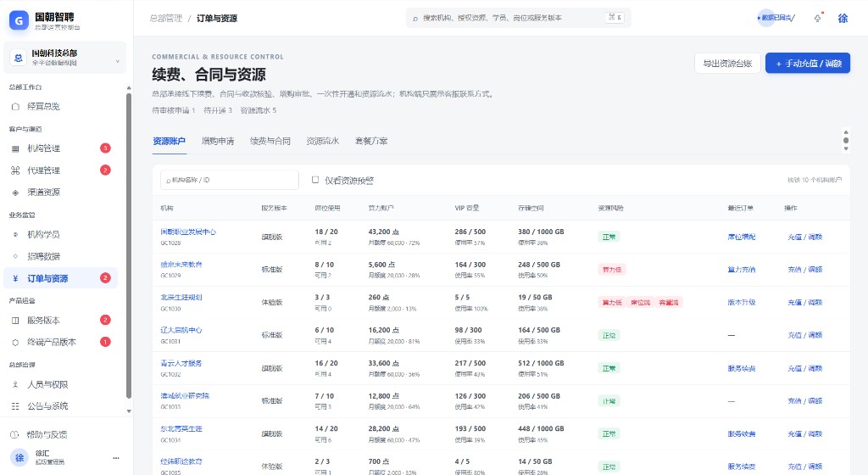The image size is (868, 475).
Task: Click the 资源风险 column header
Action: 610,208
